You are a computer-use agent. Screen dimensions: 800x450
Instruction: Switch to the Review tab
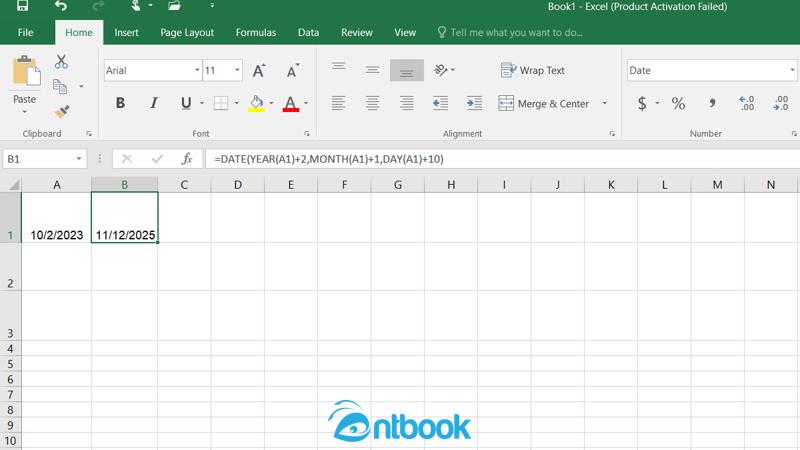(357, 33)
